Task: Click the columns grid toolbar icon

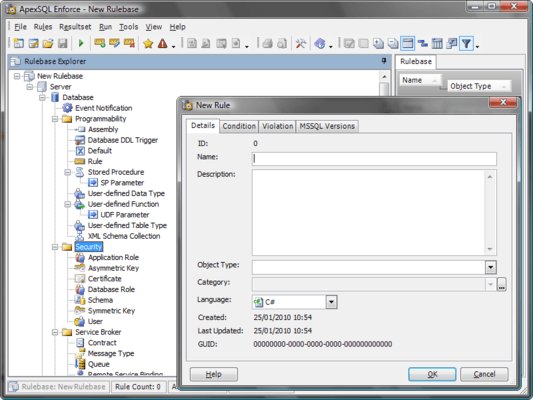Action: (437, 44)
